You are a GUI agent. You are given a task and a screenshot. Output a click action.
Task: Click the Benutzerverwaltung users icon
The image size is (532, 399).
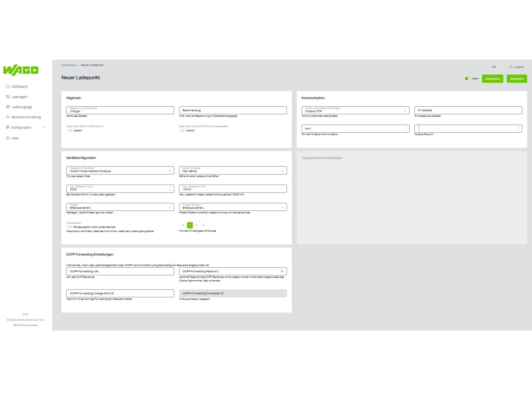pyautogui.click(x=8, y=117)
